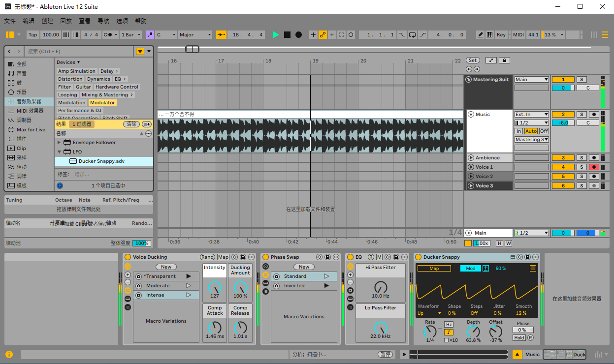Open the 选项 menu
The height and width of the screenshot is (364, 614).
coord(122,21)
